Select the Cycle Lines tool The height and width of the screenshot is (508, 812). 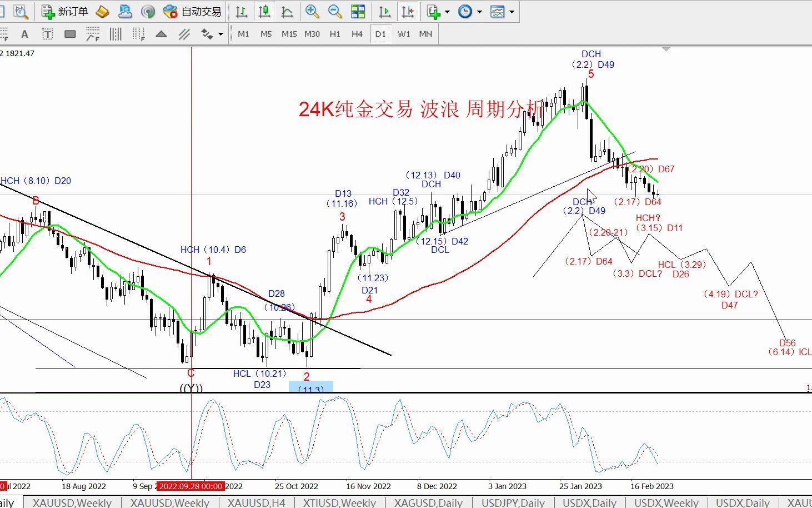116,34
